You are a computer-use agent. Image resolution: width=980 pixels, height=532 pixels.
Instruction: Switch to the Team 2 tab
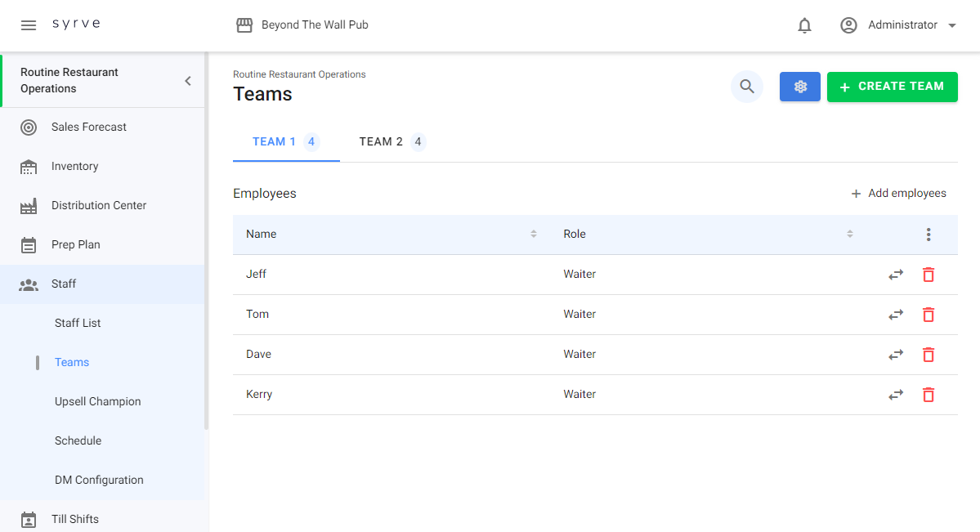[x=391, y=142]
